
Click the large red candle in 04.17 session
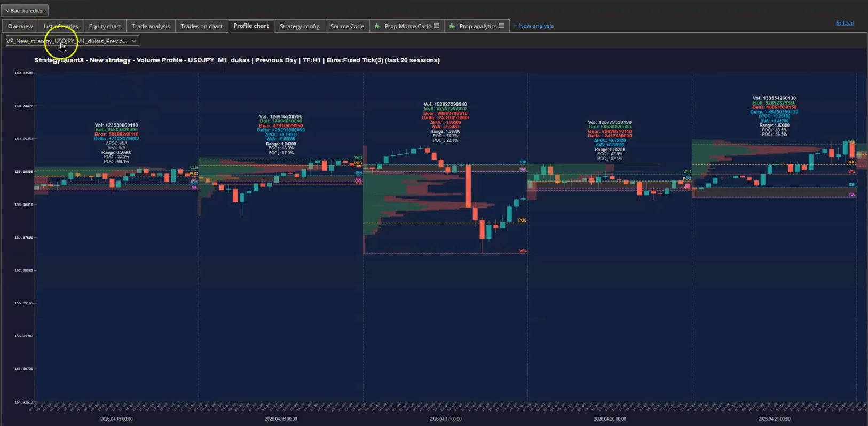click(x=468, y=186)
